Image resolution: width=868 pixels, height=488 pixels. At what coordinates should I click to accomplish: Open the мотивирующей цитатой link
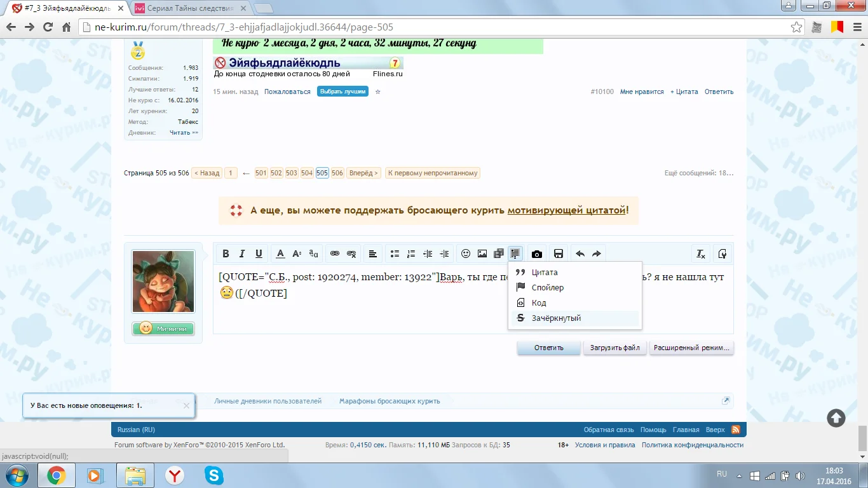(x=567, y=210)
